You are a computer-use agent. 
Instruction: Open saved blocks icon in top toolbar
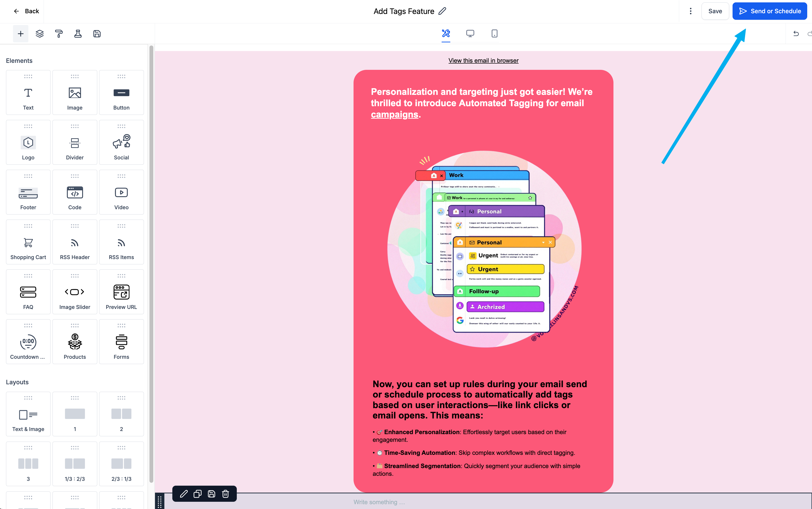coord(97,34)
